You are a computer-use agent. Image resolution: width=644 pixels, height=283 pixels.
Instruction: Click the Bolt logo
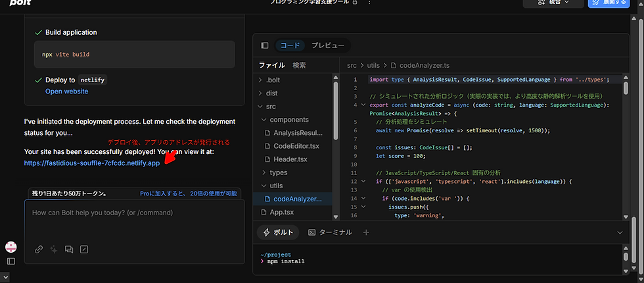[x=20, y=3]
